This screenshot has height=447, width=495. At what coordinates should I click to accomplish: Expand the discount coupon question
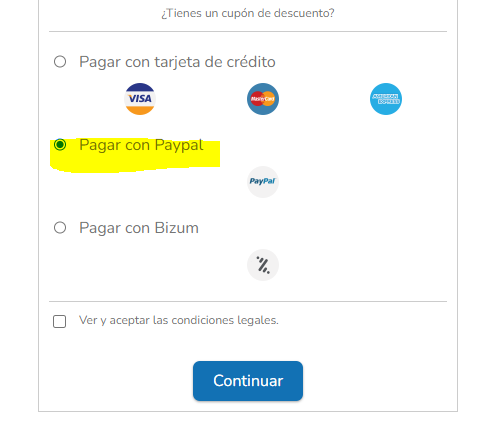pyautogui.click(x=248, y=13)
